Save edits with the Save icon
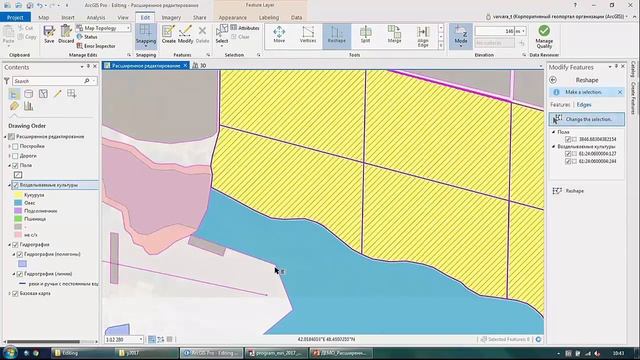 [49, 34]
